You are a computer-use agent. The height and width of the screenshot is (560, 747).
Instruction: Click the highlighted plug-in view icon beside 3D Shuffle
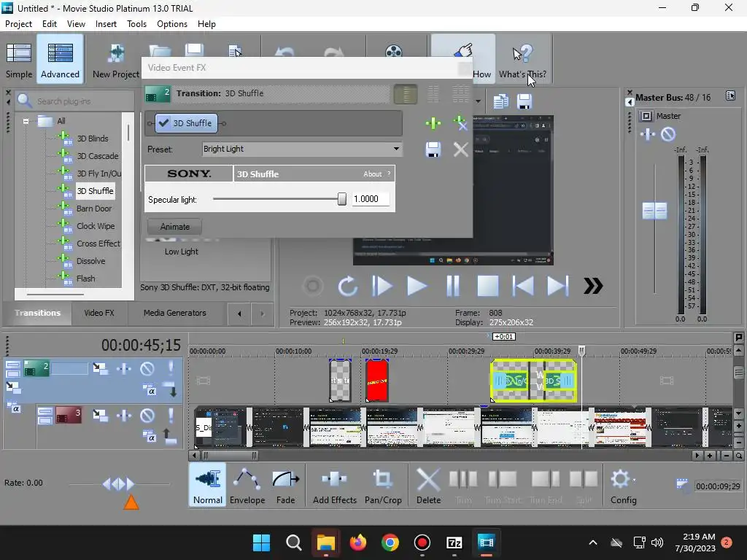[406, 94]
